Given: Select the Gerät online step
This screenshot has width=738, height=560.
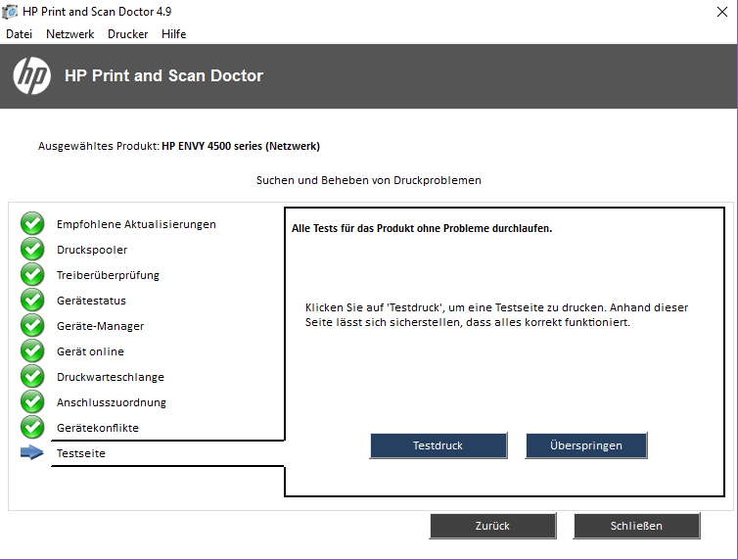Looking at the screenshot, I should click(90, 351).
